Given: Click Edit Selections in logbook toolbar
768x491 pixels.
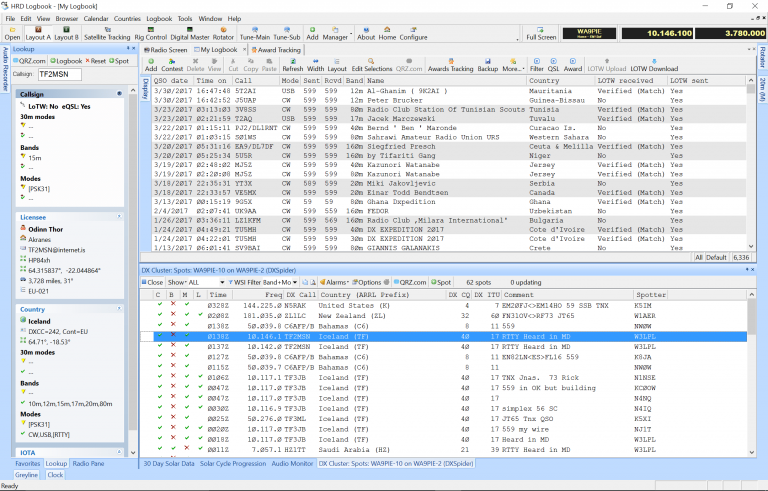Looking at the screenshot, I should pyautogui.click(x=372, y=65).
